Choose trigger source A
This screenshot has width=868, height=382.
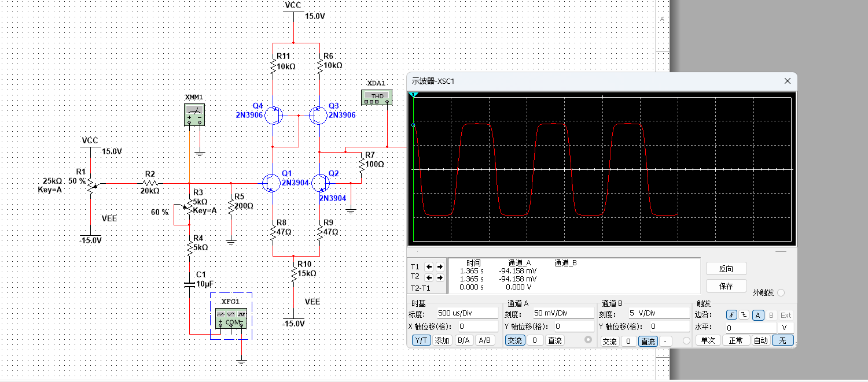click(758, 315)
